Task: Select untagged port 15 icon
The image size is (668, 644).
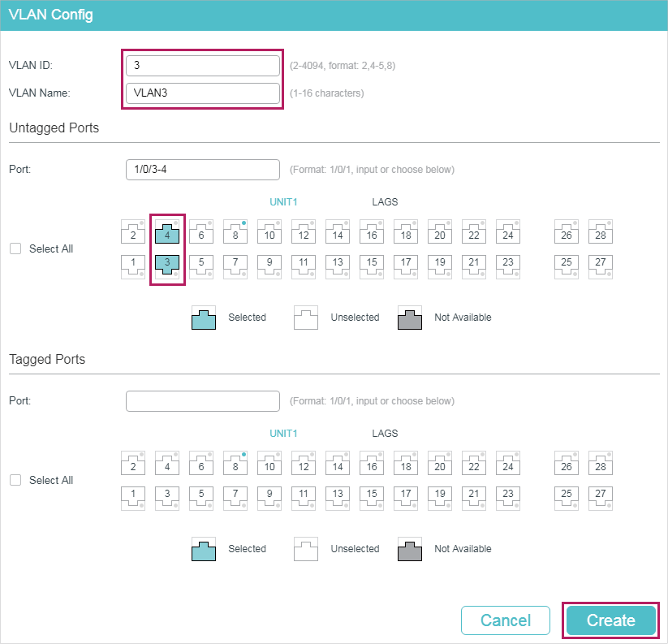Action: (372, 266)
